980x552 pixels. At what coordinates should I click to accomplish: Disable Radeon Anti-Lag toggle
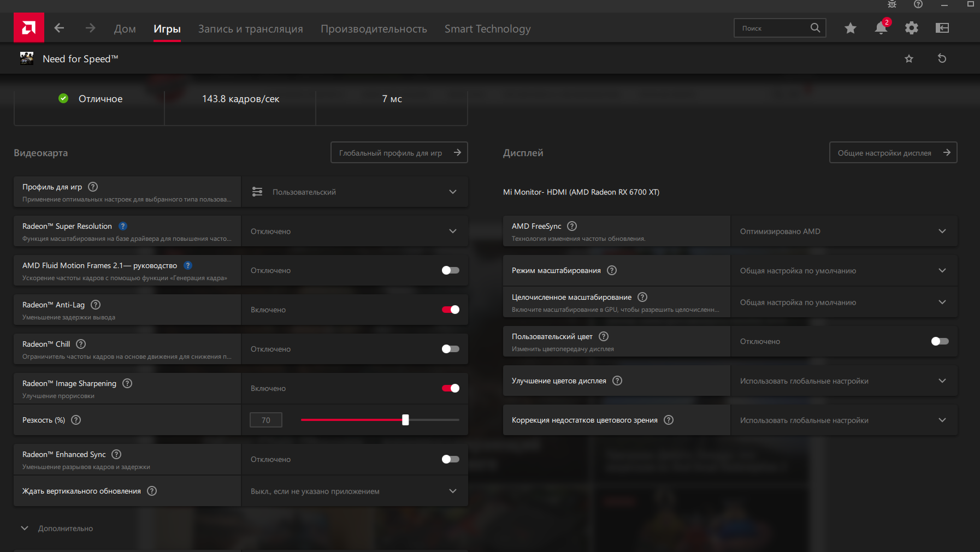click(x=450, y=310)
